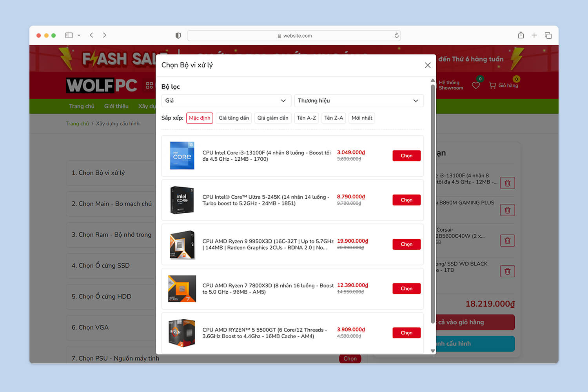Show Safari tab overview icon
Image resolution: width=588 pixels, height=392 pixels.
pyautogui.click(x=548, y=35)
